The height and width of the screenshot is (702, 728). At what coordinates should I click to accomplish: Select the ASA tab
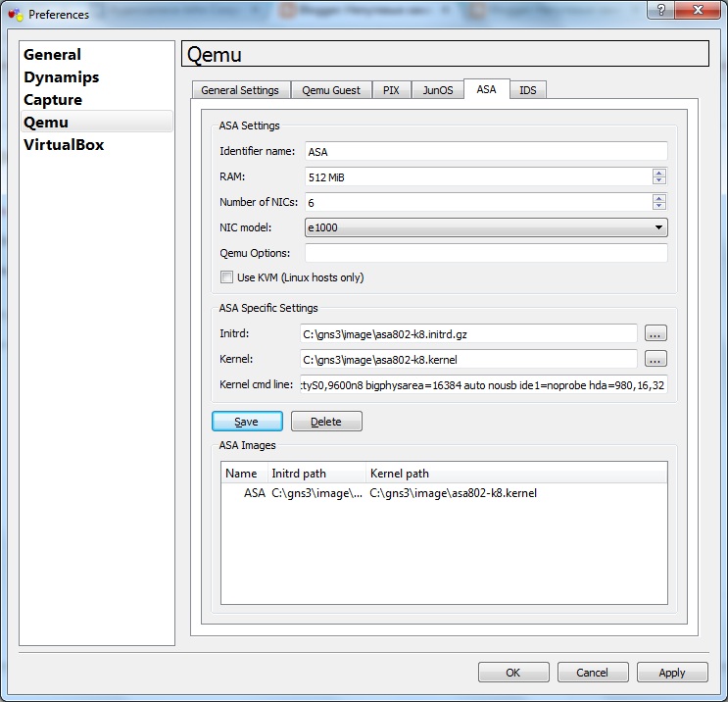click(x=486, y=89)
